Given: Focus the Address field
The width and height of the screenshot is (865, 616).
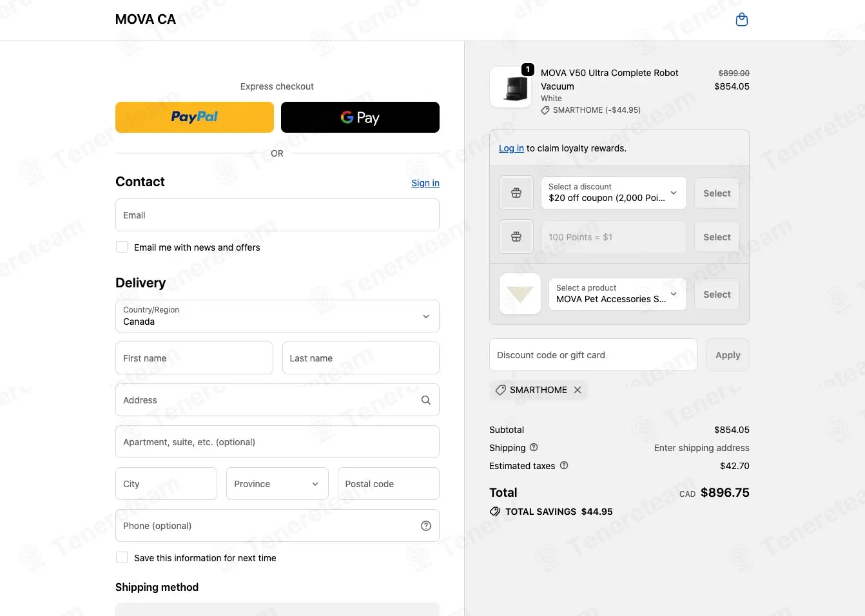Looking at the screenshot, I should coord(277,399).
